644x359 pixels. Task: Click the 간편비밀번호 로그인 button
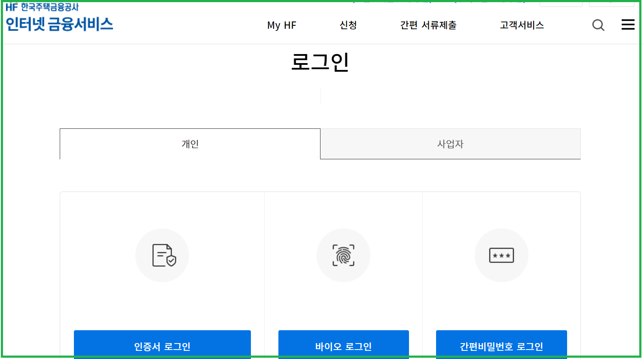501,346
